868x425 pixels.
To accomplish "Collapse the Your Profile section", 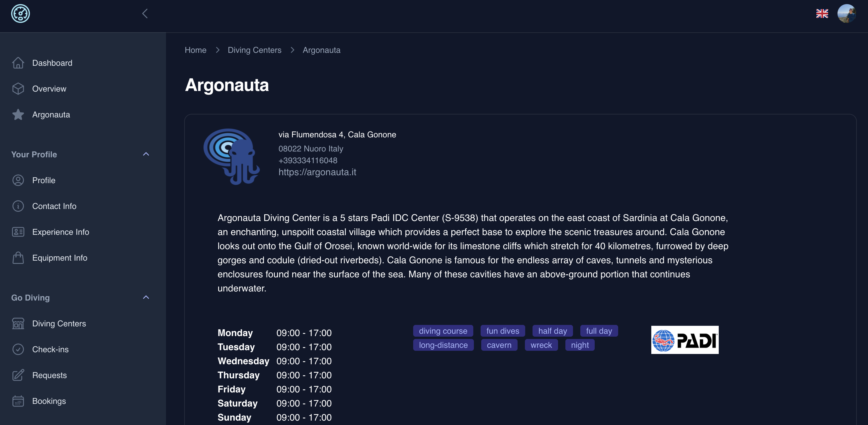I will [x=146, y=154].
